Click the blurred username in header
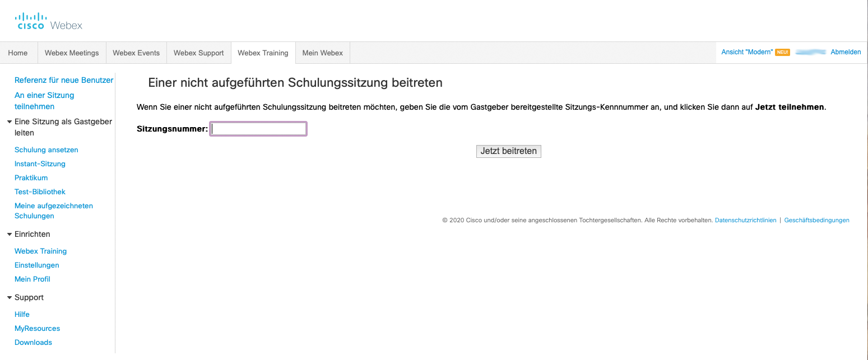 coord(810,52)
